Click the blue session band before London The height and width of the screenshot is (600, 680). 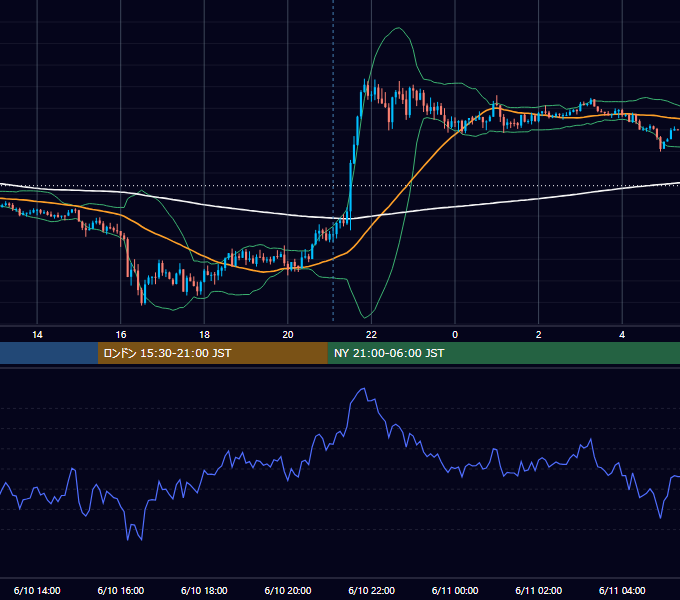tap(49, 353)
